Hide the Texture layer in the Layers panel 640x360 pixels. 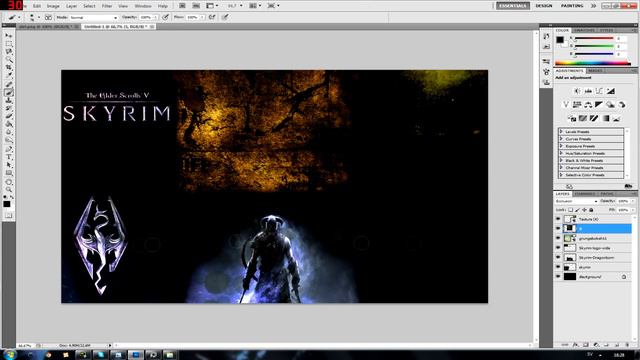click(558, 219)
